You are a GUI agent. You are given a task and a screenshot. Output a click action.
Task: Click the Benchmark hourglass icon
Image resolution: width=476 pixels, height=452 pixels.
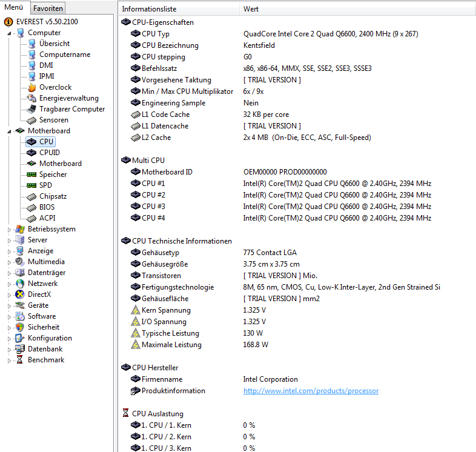click(x=20, y=360)
